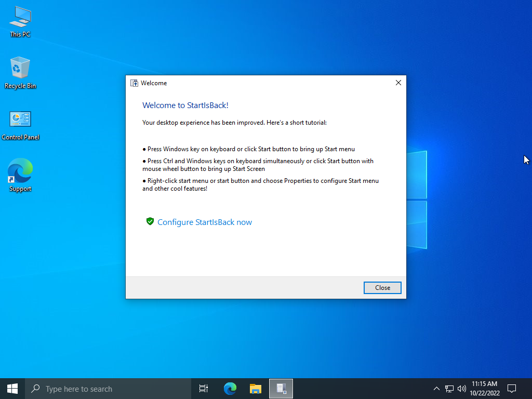
Task: Close the Welcome window with X
Action: [398, 83]
